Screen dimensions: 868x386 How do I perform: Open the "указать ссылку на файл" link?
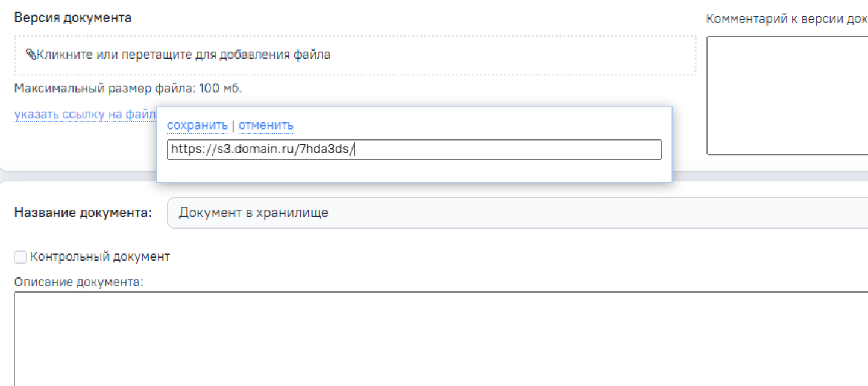point(84,115)
